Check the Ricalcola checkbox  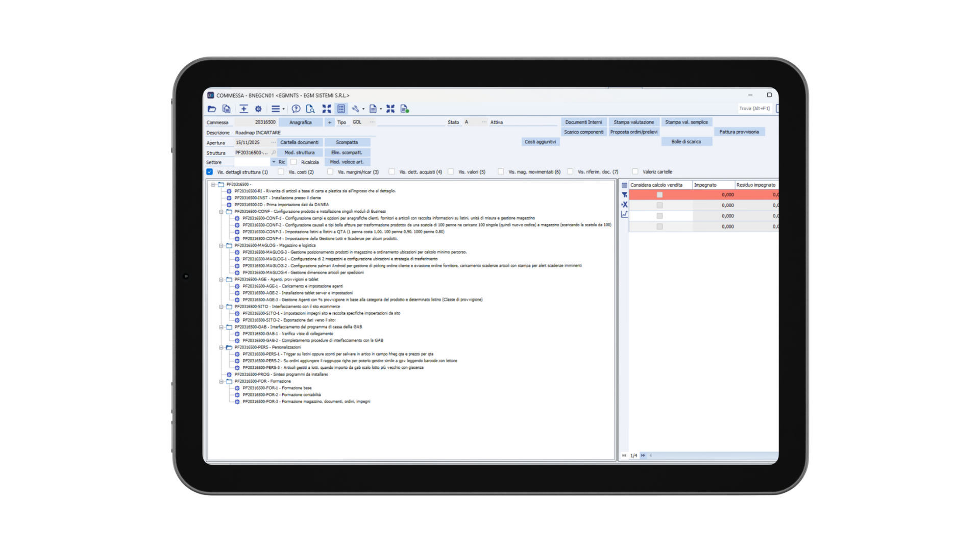click(x=293, y=162)
